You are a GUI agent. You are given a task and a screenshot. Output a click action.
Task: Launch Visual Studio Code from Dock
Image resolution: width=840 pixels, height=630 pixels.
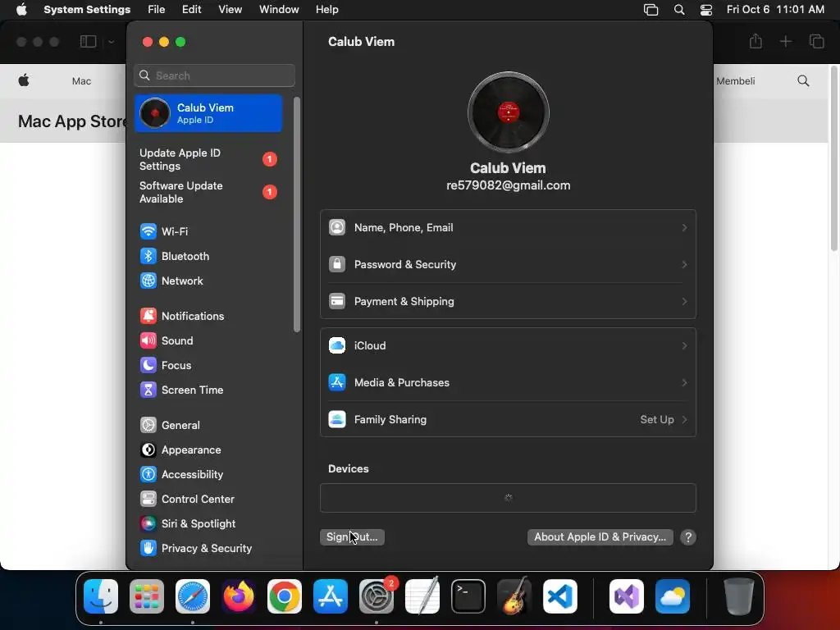coord(559,596)
